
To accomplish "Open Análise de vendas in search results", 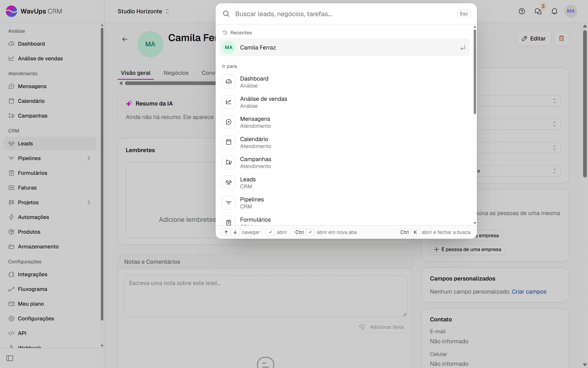I will click(344, 102).
